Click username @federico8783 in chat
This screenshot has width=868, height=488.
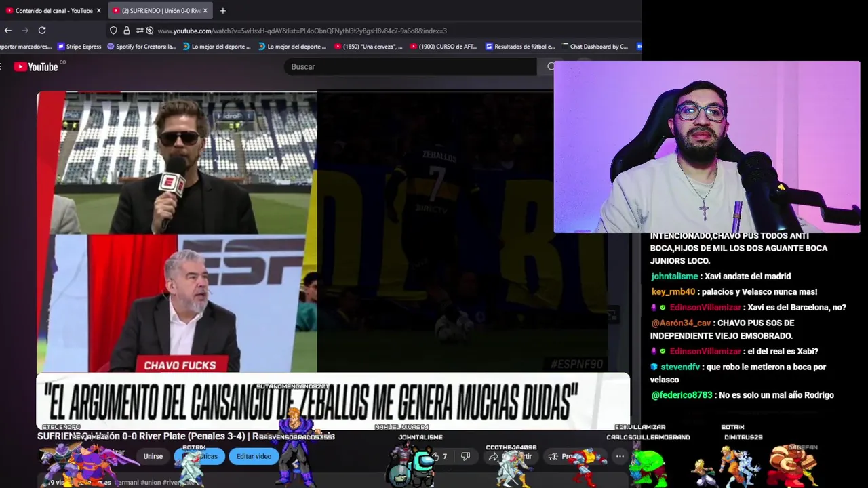tap(682, 395)
